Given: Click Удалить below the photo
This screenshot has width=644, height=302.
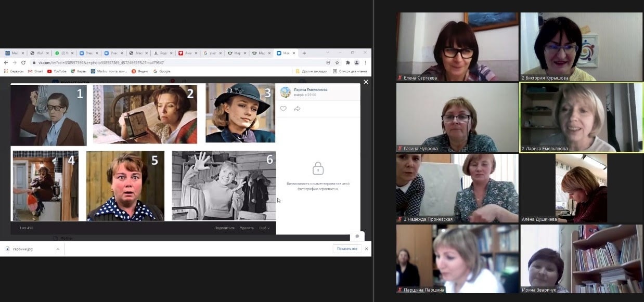Looking at the screenshot, I should 247,228.
